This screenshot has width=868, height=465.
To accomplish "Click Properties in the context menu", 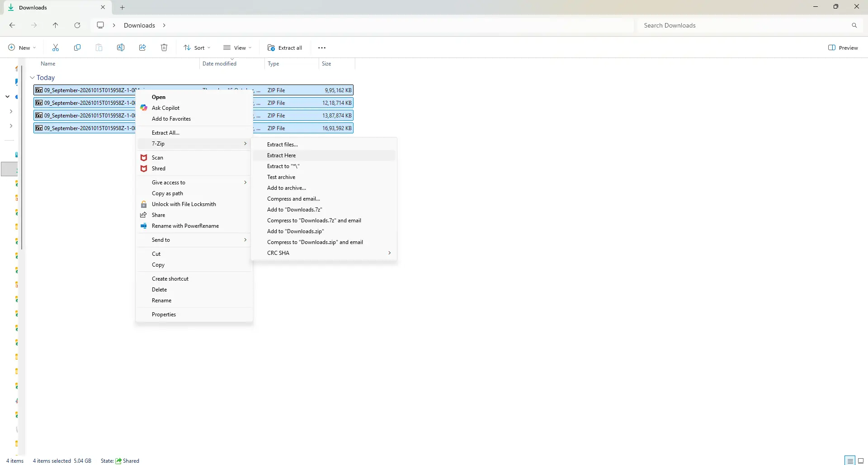I will coord(194,315).
